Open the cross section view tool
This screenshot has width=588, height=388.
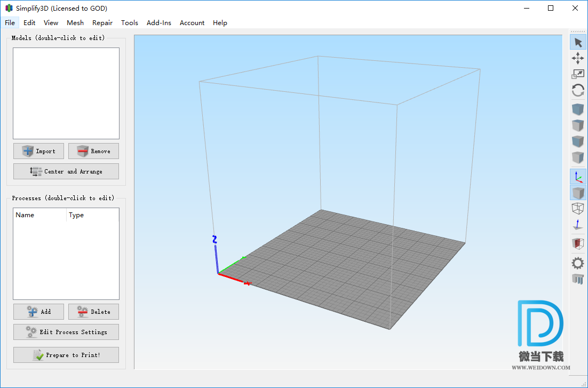coord(578,243)
